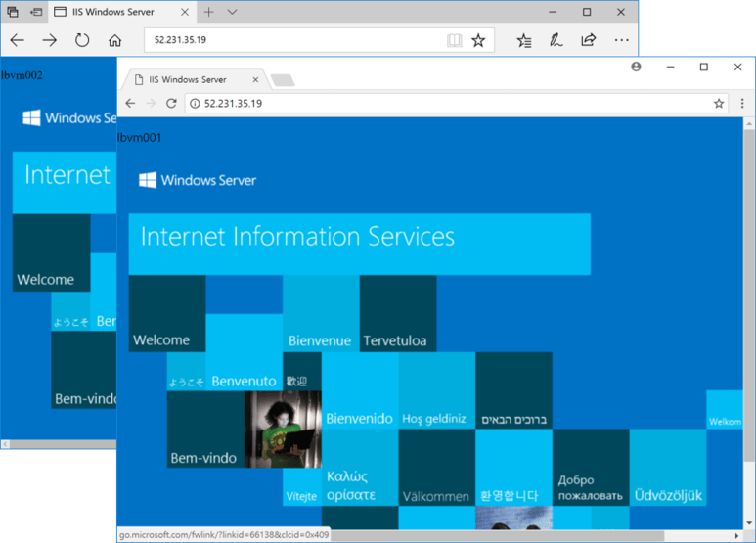Click Chrome's back arrow button
The height and width of the screenshot is (543, 756).
[x=130, y=103]
